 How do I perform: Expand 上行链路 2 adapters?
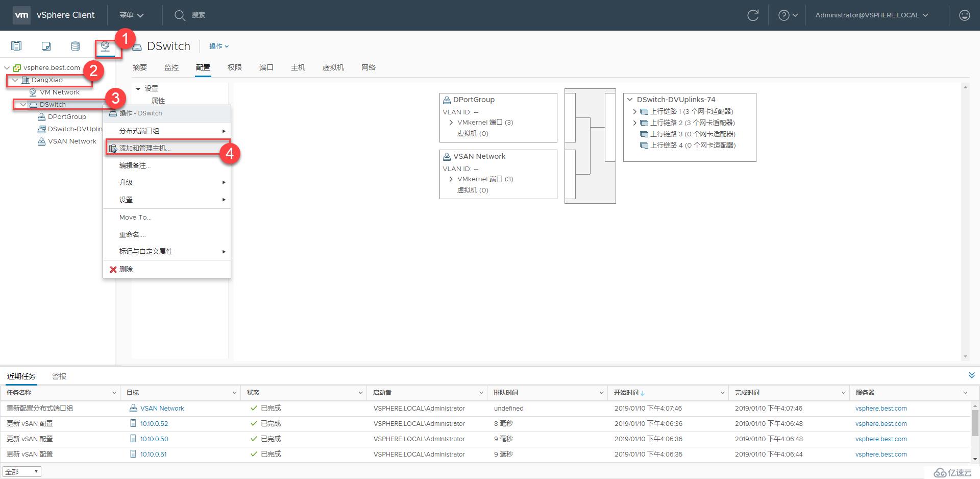pos(634,123)
